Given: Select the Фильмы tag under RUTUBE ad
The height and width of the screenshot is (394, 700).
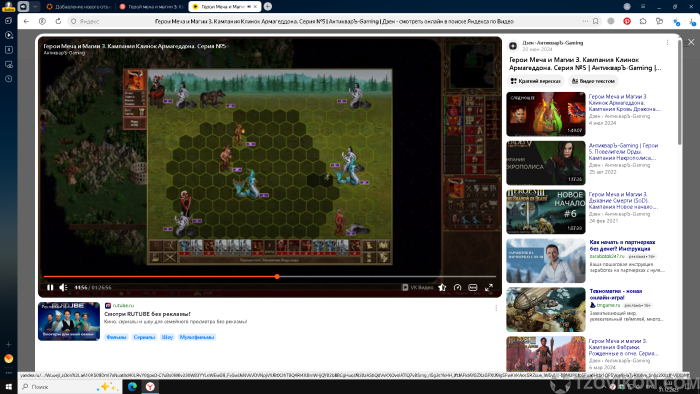Looking at the screenshot, I should click(116, 337).
